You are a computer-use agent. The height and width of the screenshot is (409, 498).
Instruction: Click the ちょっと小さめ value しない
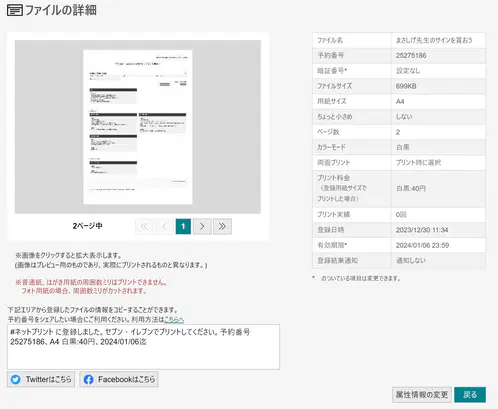(x=404, y=117)
